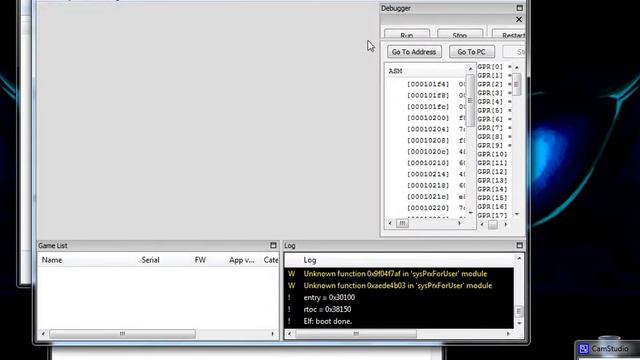The height and width of the screenshot is (360, 640).
Task: Click Game List horizontal scrollbar thumb
Action: [x=122, y=334]
